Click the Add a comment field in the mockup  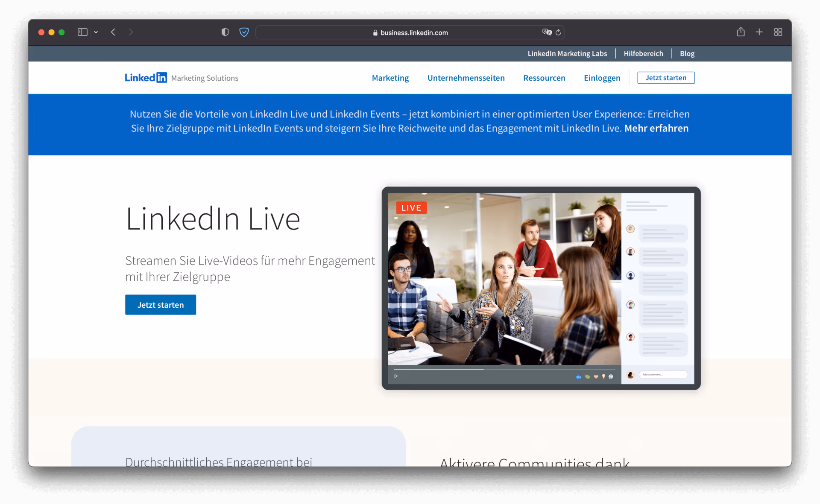[663, 375]
